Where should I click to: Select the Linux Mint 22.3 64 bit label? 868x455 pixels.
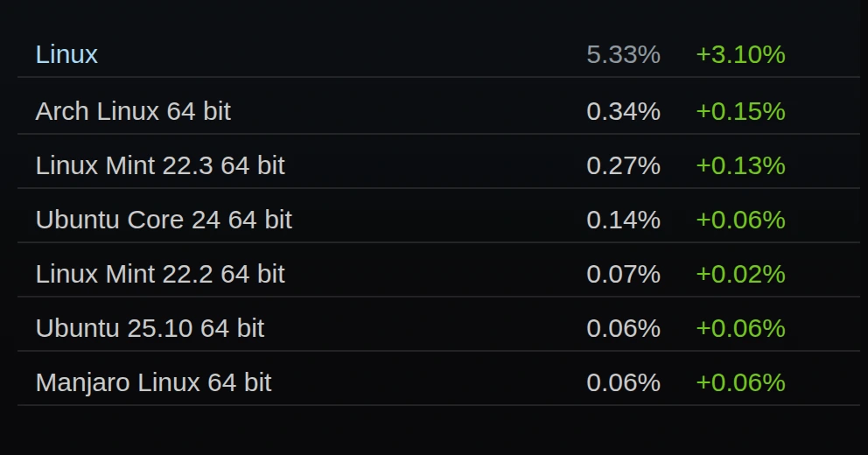[160, 165]
